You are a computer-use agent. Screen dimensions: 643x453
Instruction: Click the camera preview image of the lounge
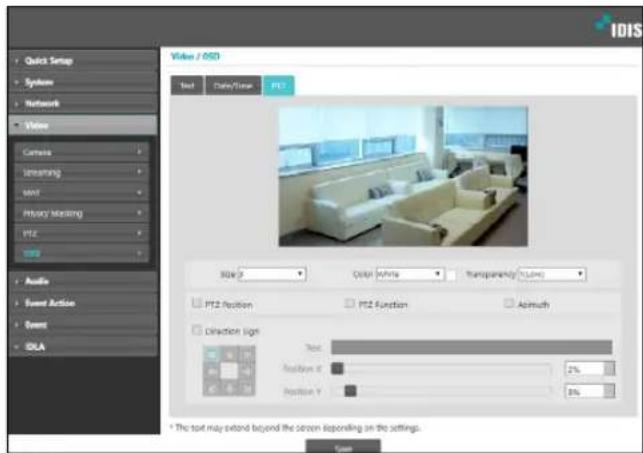click(x=403, y=176)
